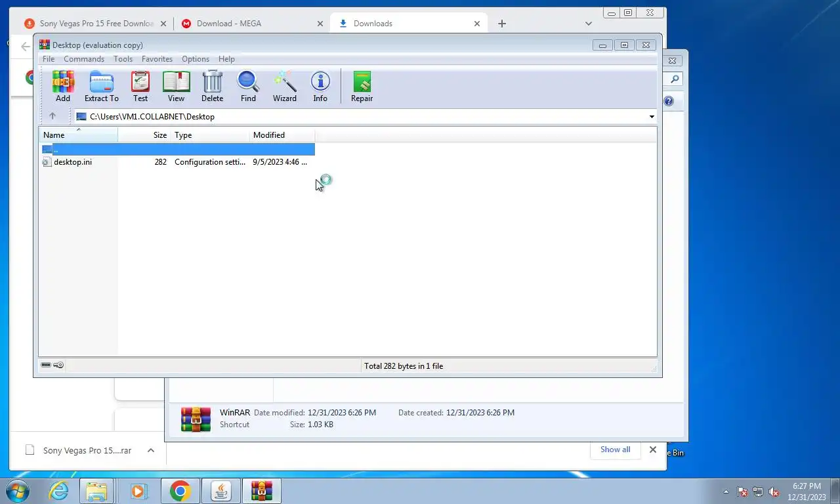This screenshot has height=504, width=840.
Task: Close the Download - MEGA tab
Action: (x=320, y=24)
